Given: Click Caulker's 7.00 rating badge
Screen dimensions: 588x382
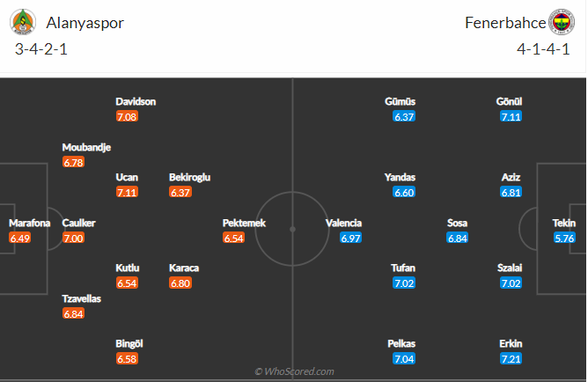Looking at the screenshot, I should click(x=73, y=238).
